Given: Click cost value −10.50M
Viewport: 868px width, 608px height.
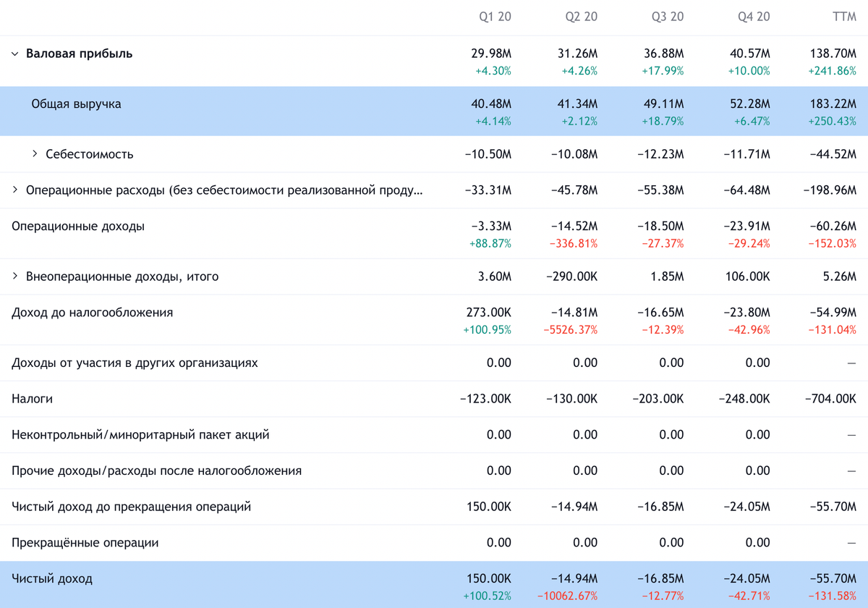Looking at the screenshot, I should [x=488, y=154].
